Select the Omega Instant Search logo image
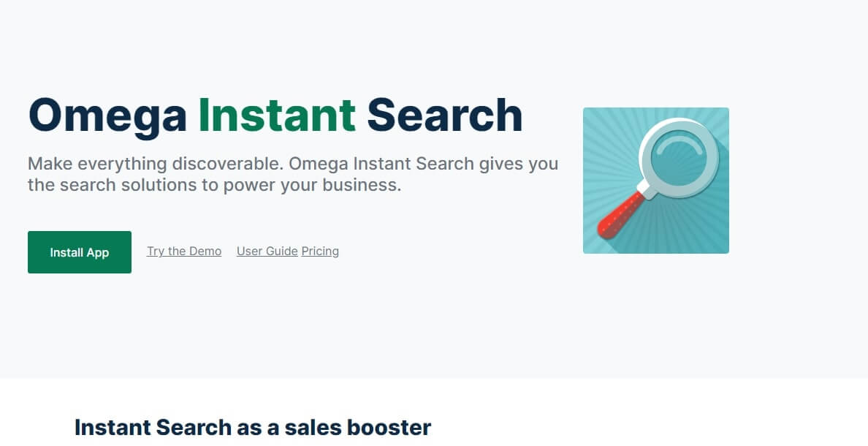 655,180
